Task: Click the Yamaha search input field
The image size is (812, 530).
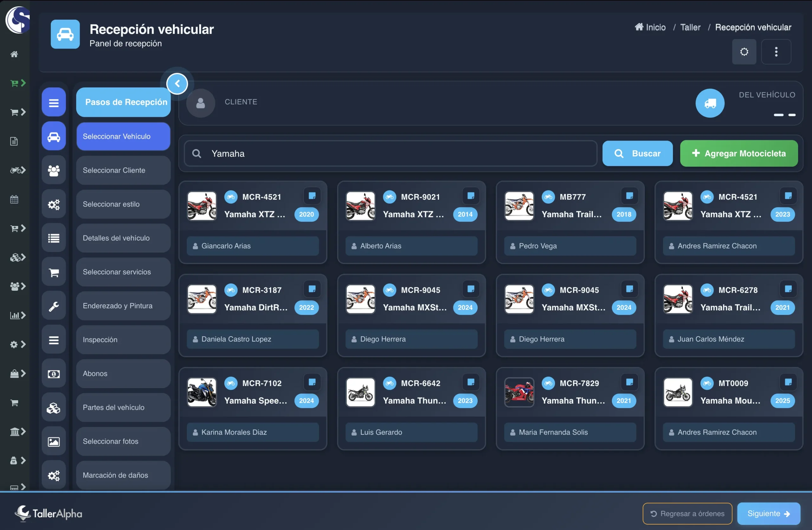Action: (x=390, y=154)
